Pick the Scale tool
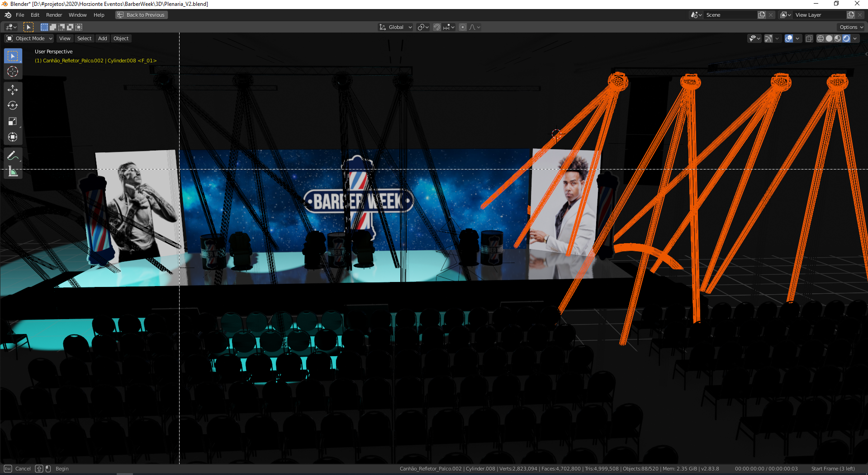Image resolution: width=868 pixels, height=475 pixels. [x=13, y=121]
